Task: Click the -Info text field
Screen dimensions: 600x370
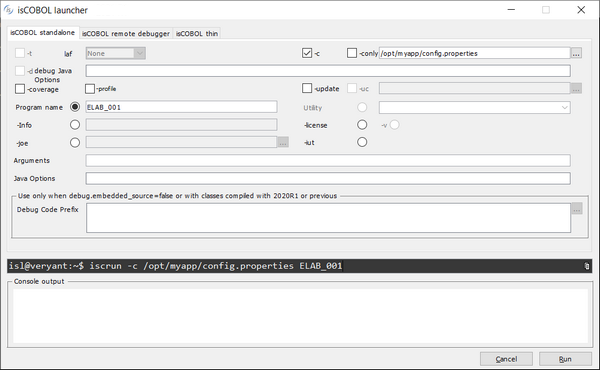Action: [181, 125]
